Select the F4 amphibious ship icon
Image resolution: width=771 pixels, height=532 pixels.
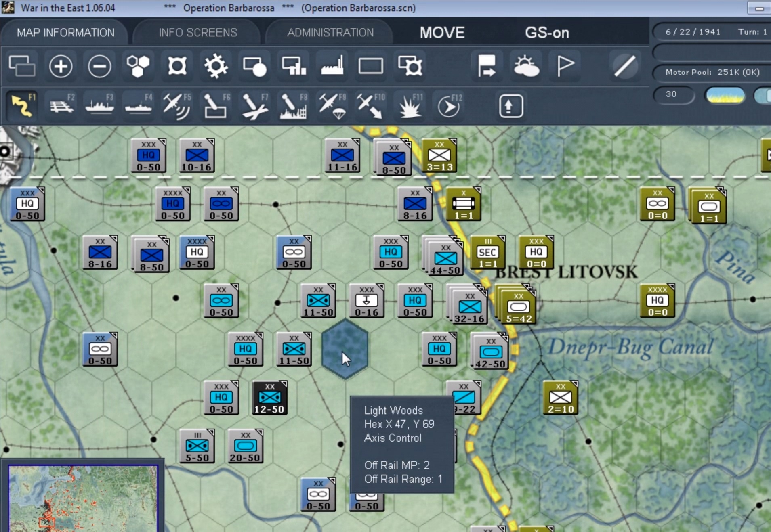coord(139,106)
